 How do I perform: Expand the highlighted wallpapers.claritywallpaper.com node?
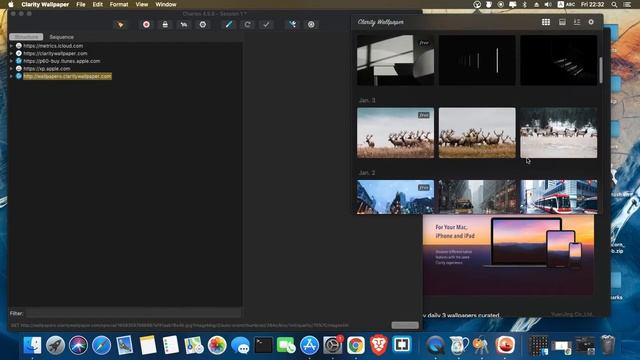tap(11, 76)
